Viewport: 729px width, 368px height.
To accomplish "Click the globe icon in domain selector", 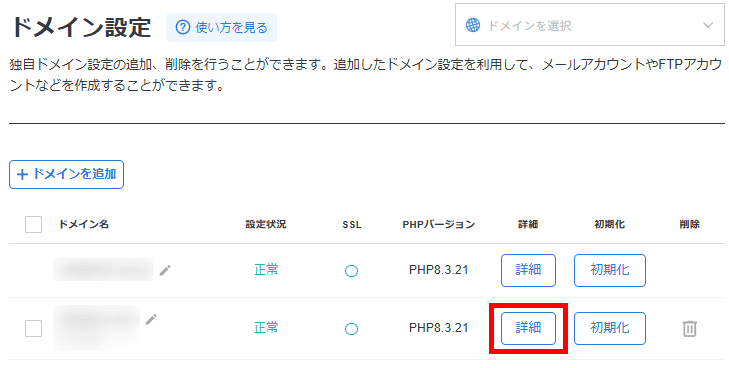I will point(473,25).
